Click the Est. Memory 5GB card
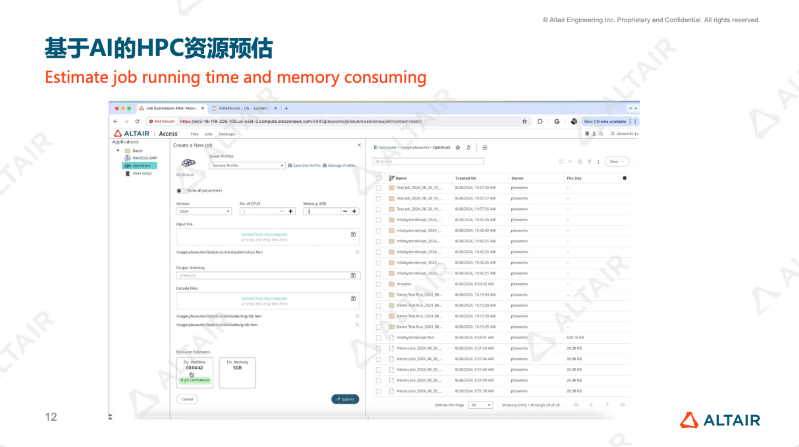 coord(237,373)
